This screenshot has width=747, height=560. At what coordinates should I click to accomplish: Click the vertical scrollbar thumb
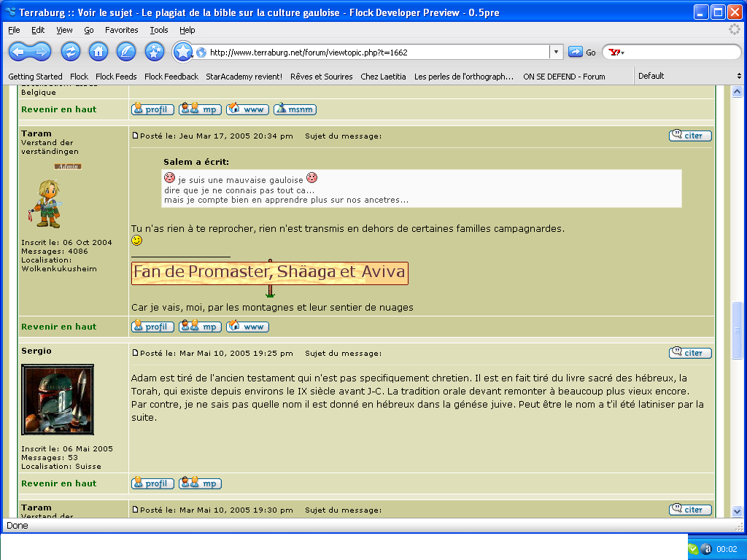[737, 330]
